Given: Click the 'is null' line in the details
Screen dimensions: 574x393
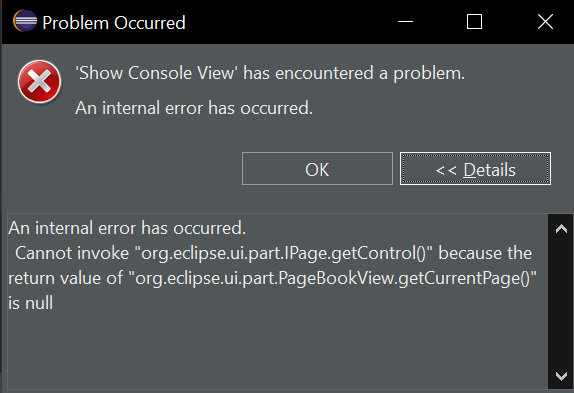Looking at the screenshot, I should pos(31,303).
